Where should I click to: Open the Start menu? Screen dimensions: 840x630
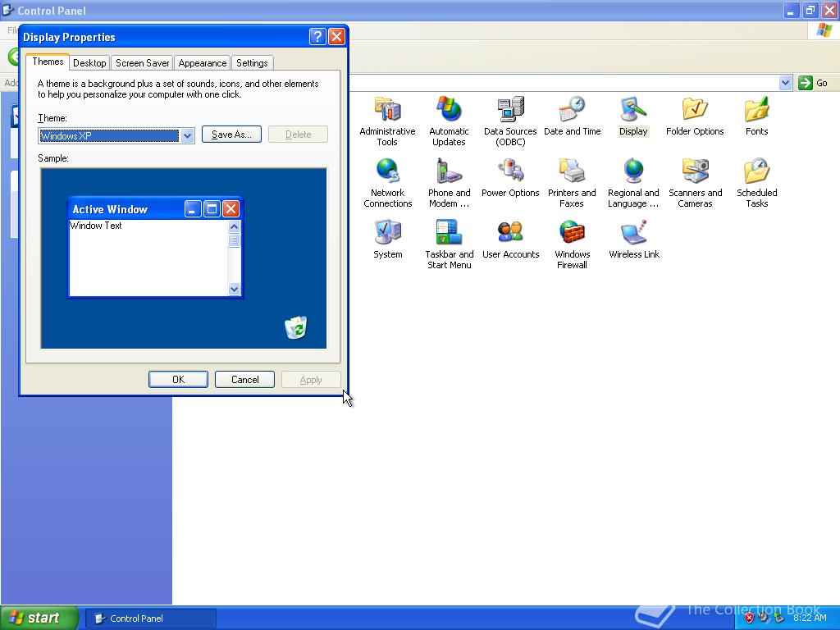click(39, 618)
